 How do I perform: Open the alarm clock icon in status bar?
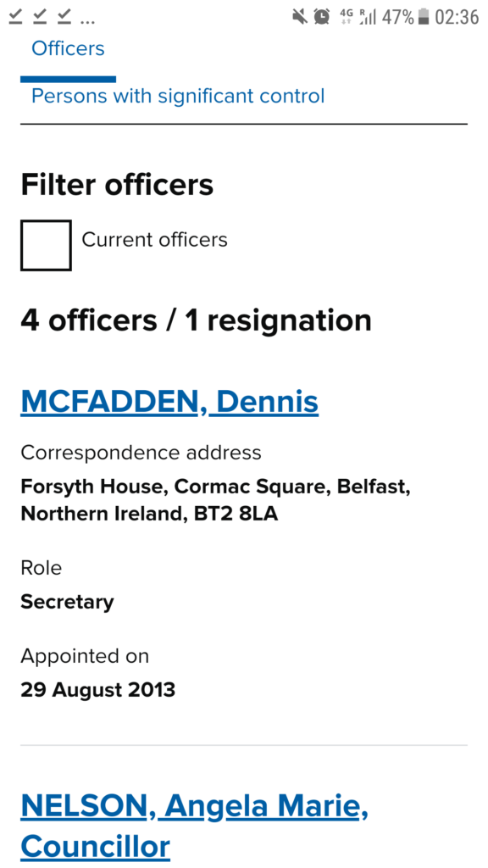pyautogui.click(x=321, y=15)
